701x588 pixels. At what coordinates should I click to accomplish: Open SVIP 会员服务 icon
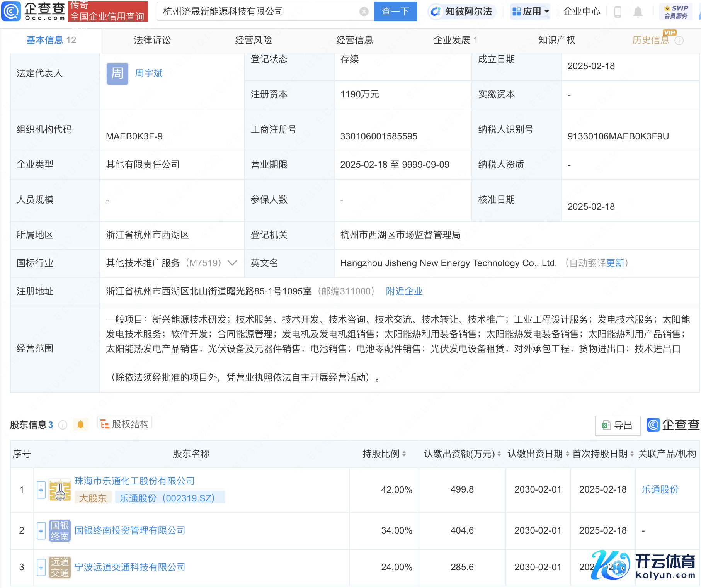pyautogui.click(x=675, y=12)
